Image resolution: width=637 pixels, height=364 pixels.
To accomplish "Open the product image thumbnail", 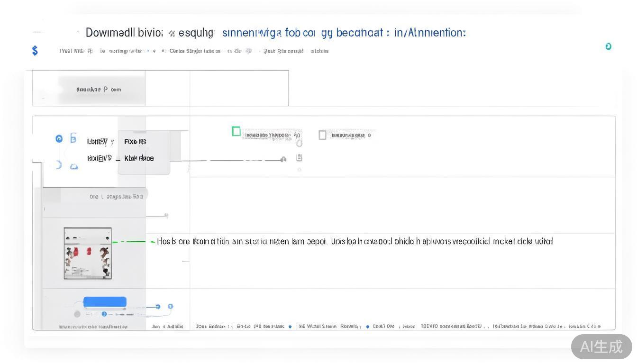I will [88, 254].
